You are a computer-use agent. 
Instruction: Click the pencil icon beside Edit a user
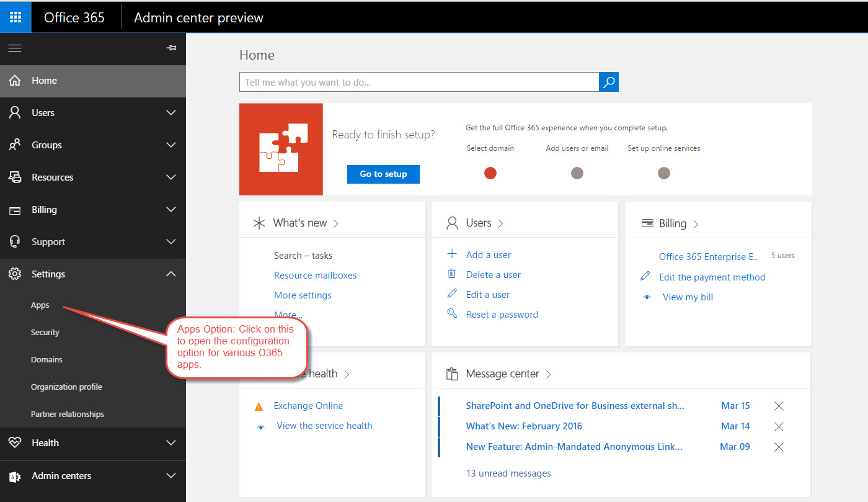pos(452,294)
